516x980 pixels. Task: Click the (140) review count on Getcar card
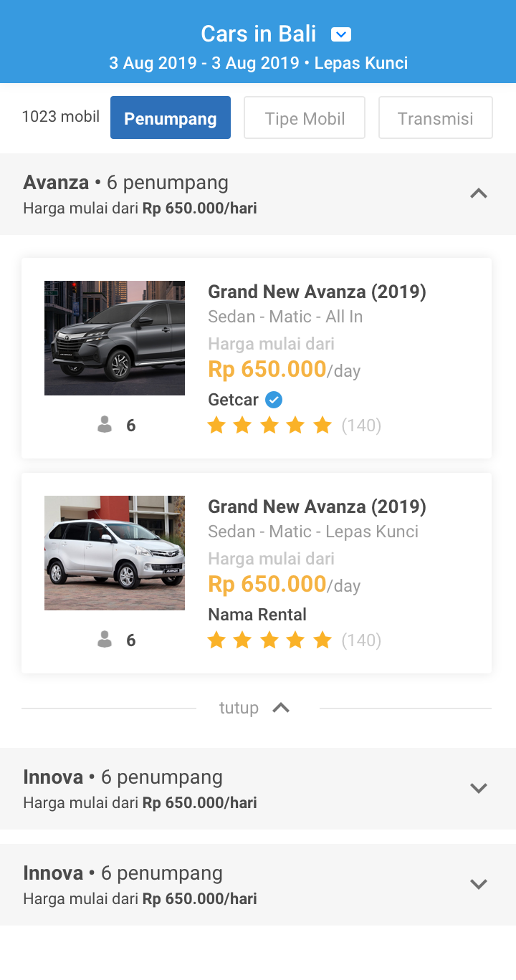pyautogui.click(x=361, y=426)
